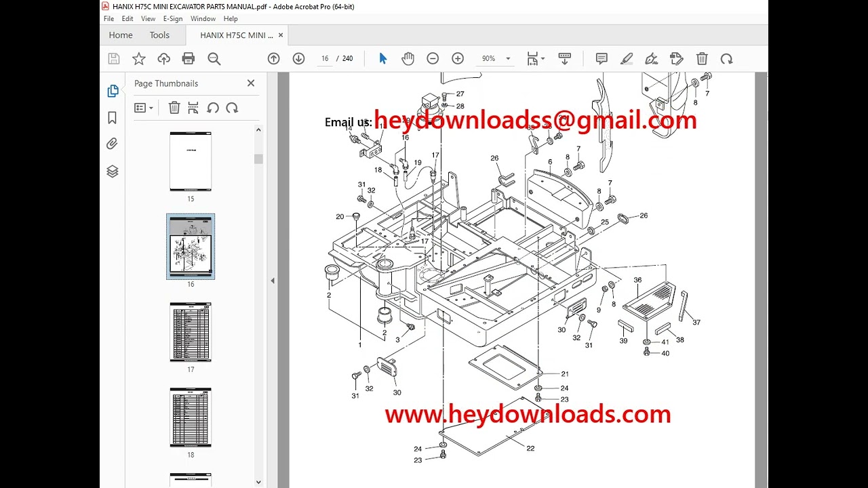The width and height of the screenshot is (868, 488).
Task: Click thumbnails panel scrollbar handle
Action: click(x=258, y=159)
